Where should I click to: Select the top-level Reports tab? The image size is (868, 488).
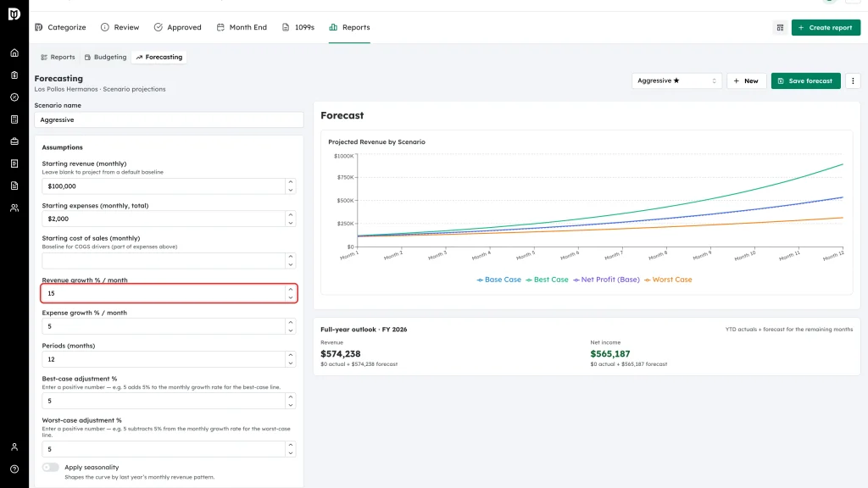click(349, 27)
